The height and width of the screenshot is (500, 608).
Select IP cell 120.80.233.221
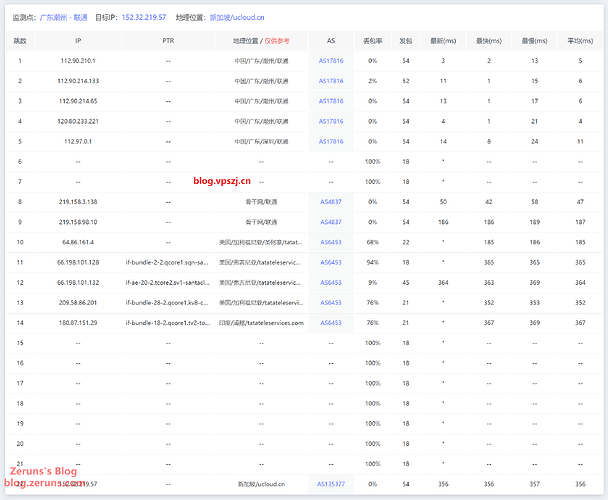(x=79, y=121)
